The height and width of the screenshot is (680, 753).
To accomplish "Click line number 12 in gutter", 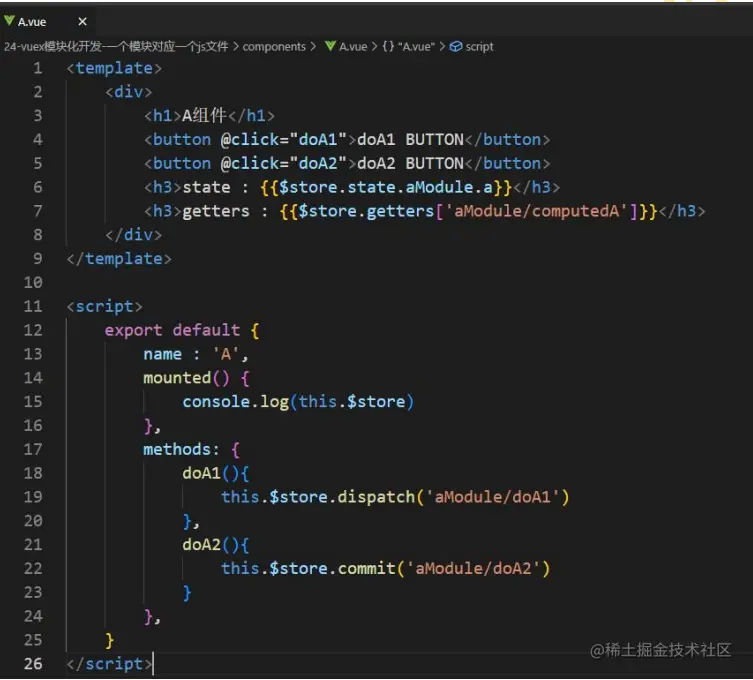I will pos(33,330).
